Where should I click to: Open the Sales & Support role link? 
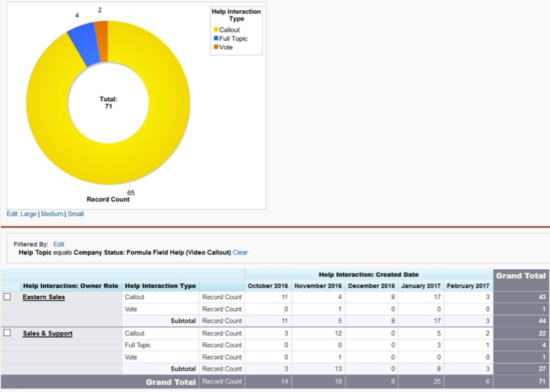[48, 333]
